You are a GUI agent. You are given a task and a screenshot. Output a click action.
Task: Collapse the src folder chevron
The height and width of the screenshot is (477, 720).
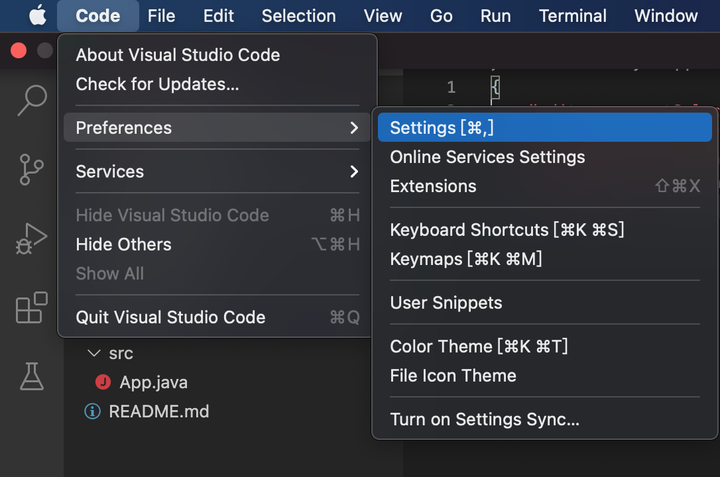pyautogui.click(x=94, y=353)
